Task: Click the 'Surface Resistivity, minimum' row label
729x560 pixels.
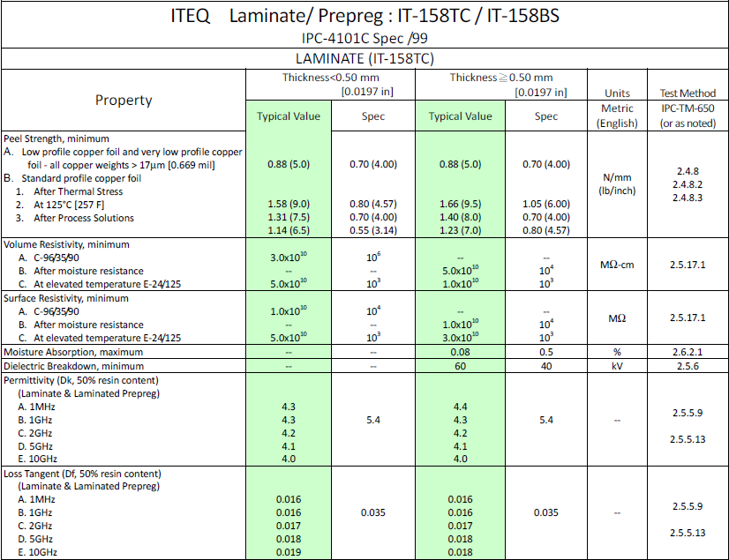Action: pyautogui.click(x=66, y=298)
